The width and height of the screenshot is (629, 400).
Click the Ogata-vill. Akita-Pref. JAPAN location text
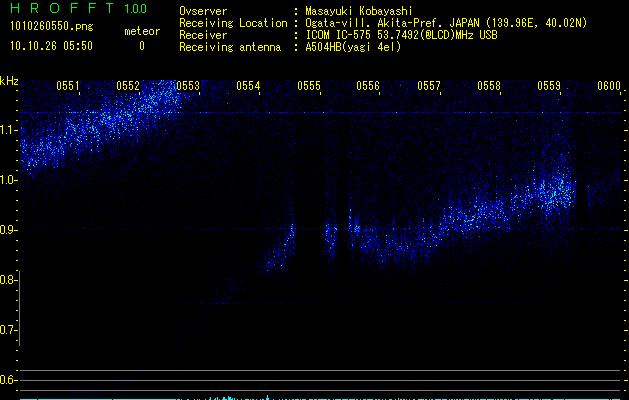pyautogui.click(x=446, y=23)
